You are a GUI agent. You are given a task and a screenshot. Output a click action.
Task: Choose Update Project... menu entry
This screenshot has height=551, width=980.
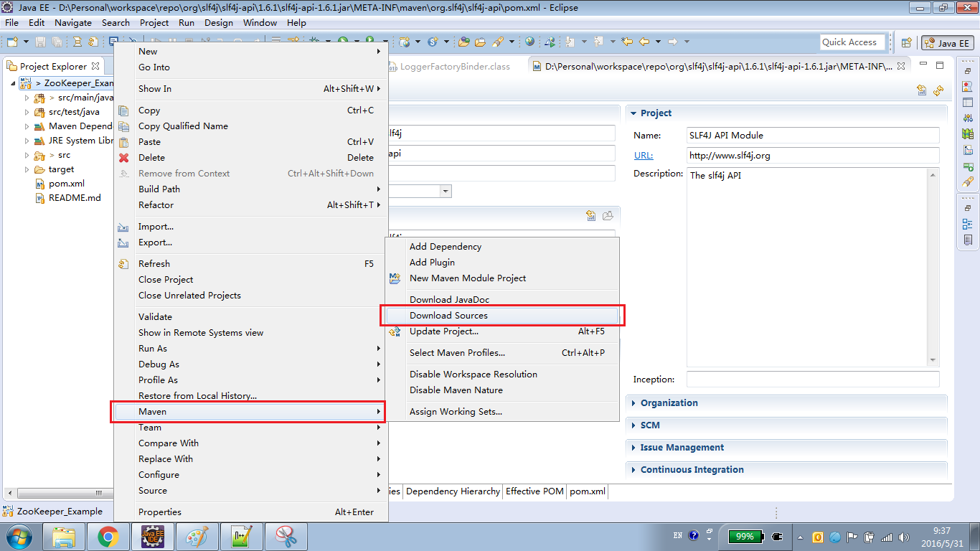[502, 331]
